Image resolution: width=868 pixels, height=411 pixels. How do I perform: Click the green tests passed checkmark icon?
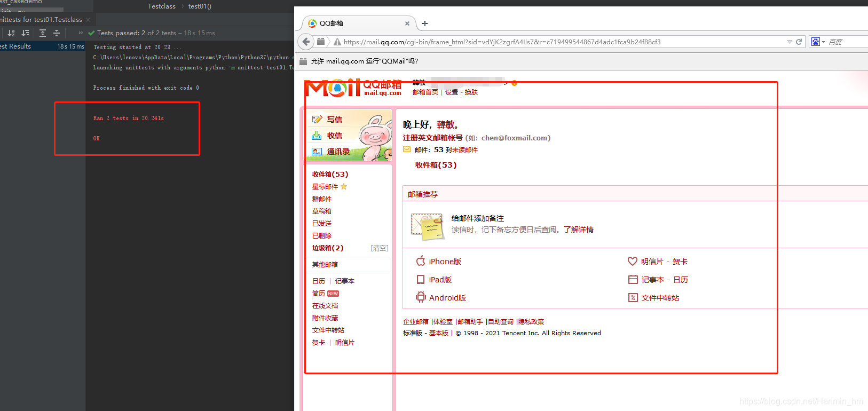coord(91,33)
